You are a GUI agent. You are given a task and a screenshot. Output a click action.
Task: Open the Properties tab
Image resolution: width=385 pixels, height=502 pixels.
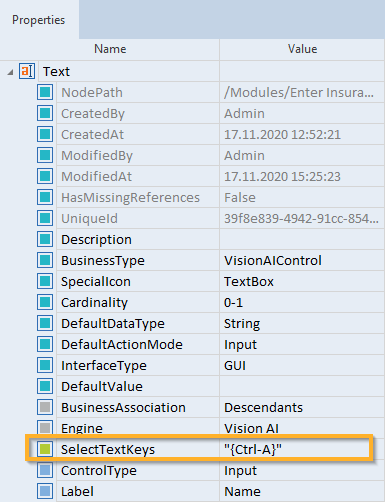pyautogui.click(x=39, y=20)
